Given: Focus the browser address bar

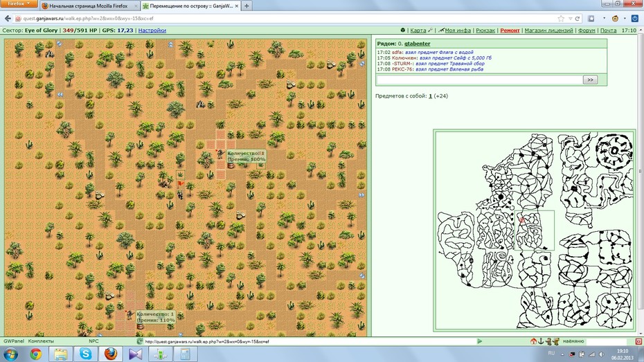Looking at the screenshot, I should tap(287, 19).
